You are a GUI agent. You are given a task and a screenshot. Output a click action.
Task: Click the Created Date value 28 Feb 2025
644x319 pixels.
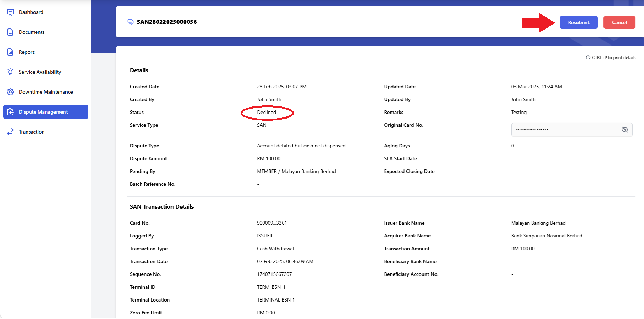click(x=282, y=87)
